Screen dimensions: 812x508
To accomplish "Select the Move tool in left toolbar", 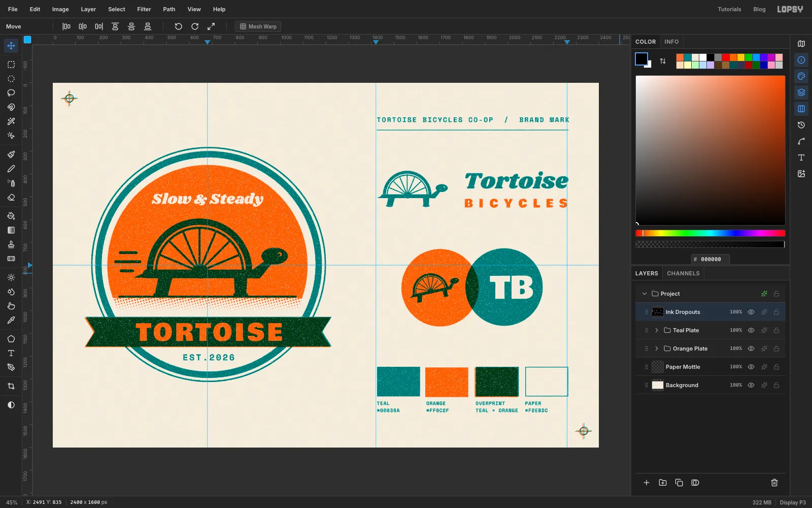I will 11,46.
